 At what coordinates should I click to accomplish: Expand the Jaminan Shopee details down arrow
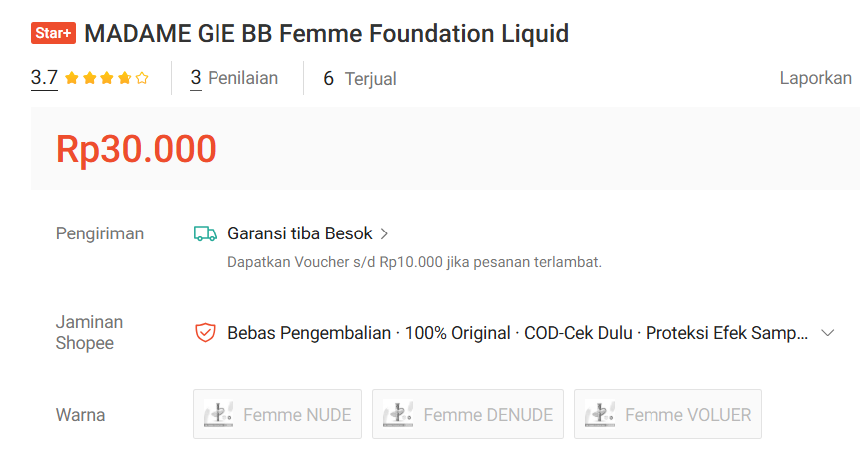827,333
